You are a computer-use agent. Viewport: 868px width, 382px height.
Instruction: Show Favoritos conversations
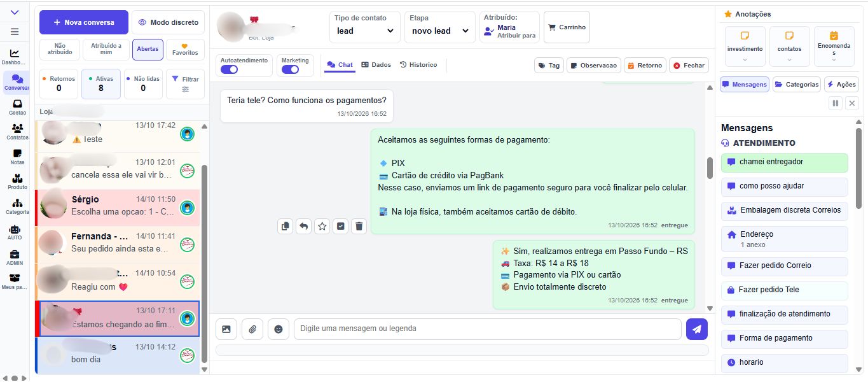pyautogui.click(x=185, y=49)
